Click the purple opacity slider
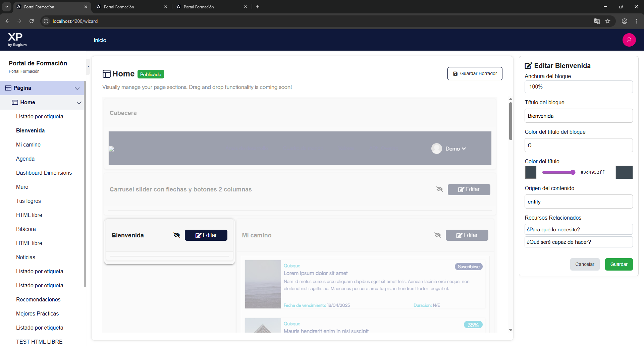644x346 pixels. click(559, 172)
